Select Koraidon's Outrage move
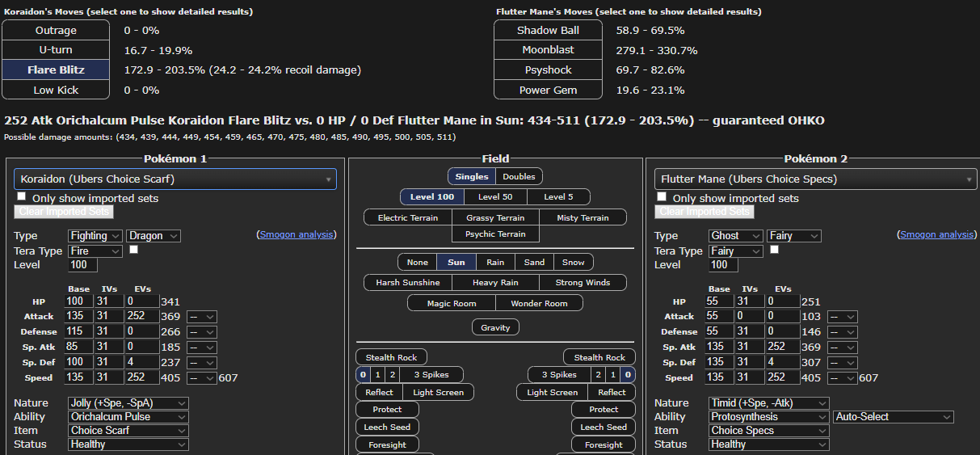Screen dimensions: 980x455 click(x=56, y=30)
